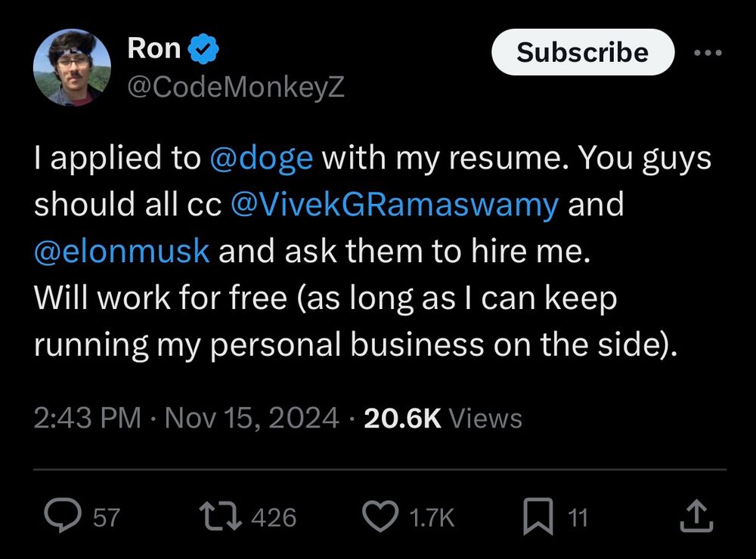
Task: Click the 57 replies count
Action: pyautogui.click(x=106, y=517)
